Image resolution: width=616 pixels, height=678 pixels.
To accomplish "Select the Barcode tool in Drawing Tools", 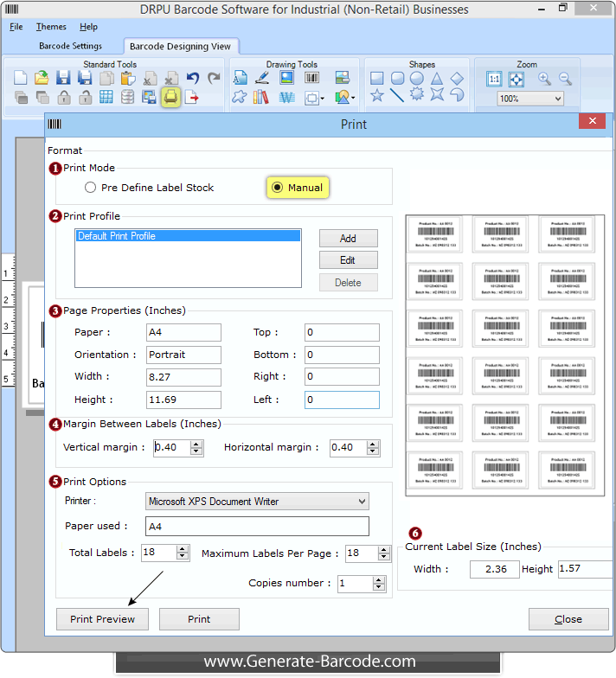I will coord(311,78).
